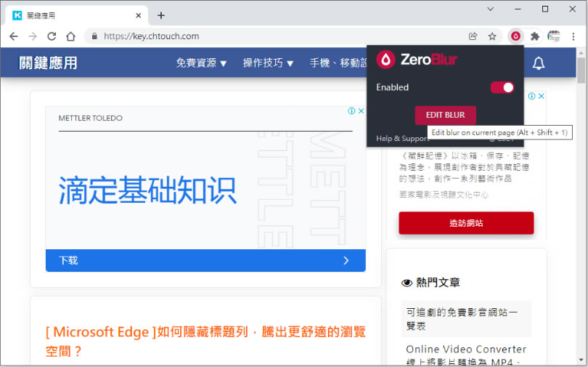Click the 滴定基础知识 ad headline
This screenshot has width=588, height=367.
click(x=147, y=190)
